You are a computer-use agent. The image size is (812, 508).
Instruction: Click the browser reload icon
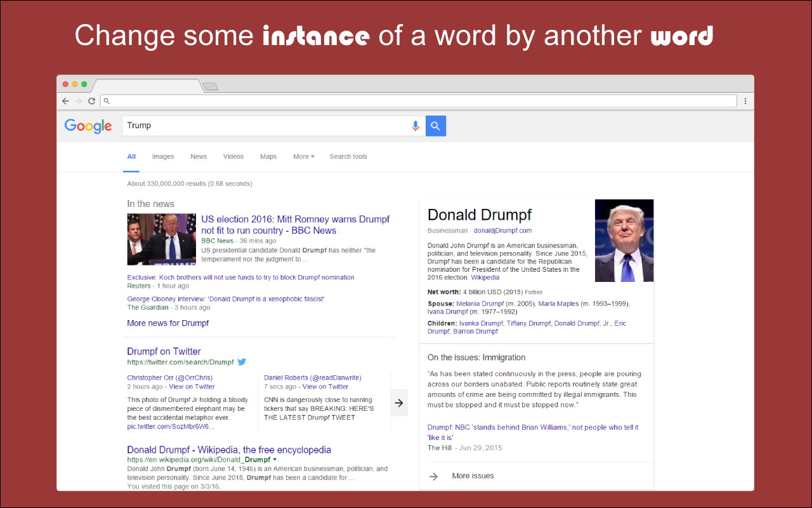tap(91, 101)
